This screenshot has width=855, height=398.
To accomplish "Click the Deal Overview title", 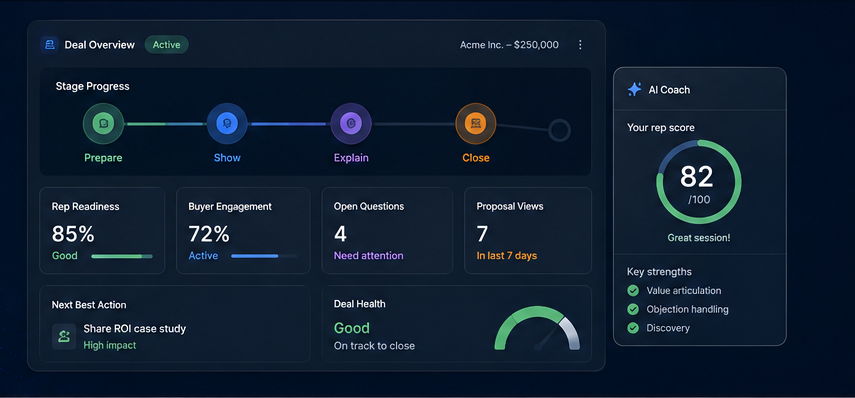I will pos(100,45).
